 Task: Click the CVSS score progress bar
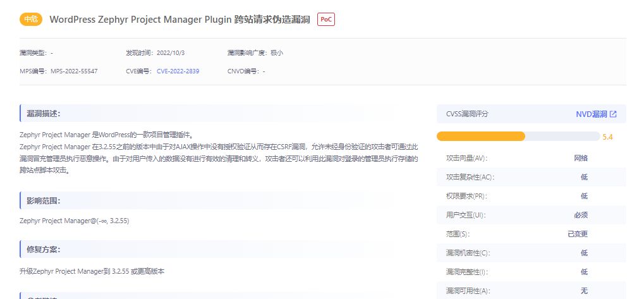[x=518, y=137]
